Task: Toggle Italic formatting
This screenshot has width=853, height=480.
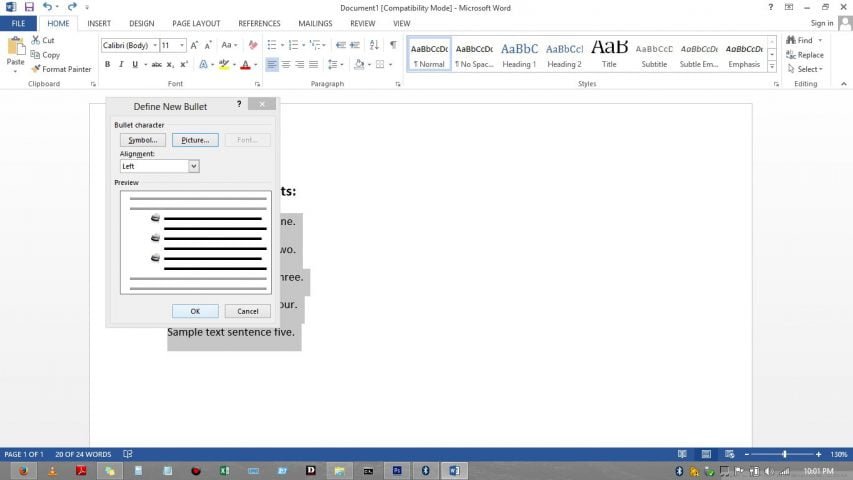Action: pos(121,64)
